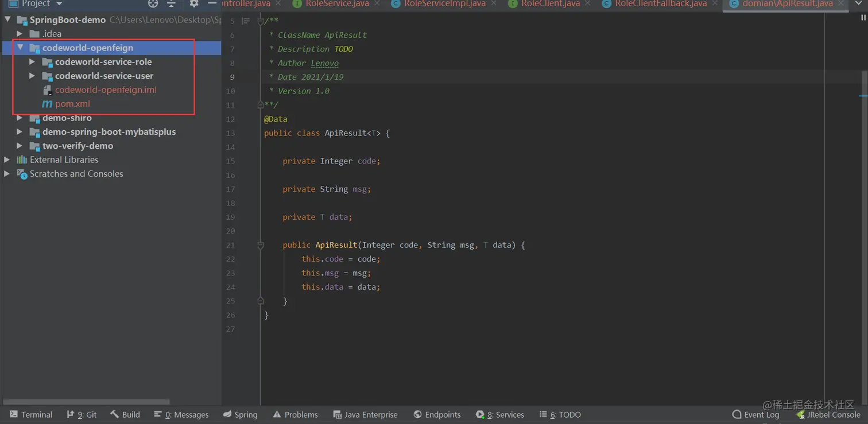
Task: Click the editor's vertical scrollbar marker stripe
Action: [863, 96]
